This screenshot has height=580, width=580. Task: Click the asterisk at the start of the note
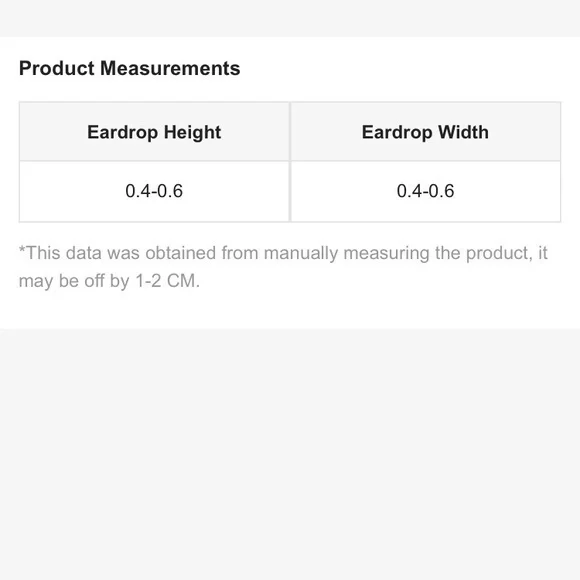coord(22,249)
